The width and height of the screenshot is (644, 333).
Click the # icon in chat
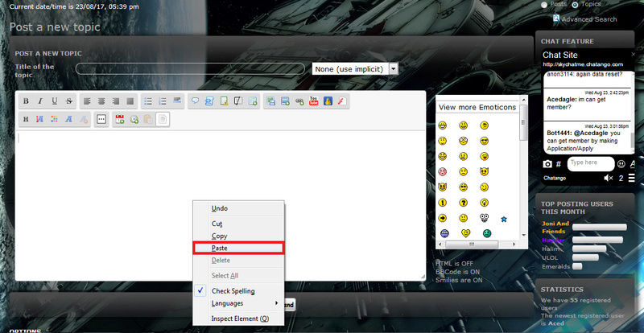(x=559, y=164)
